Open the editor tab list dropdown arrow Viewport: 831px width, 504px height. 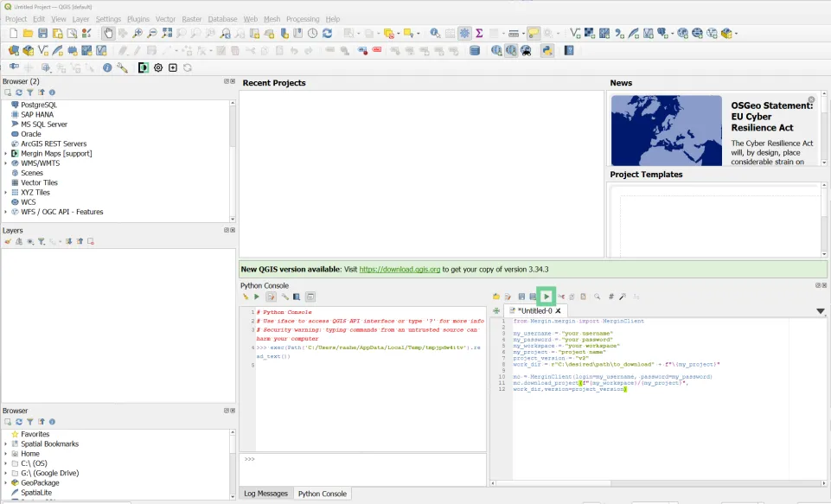tap(821, 311)
